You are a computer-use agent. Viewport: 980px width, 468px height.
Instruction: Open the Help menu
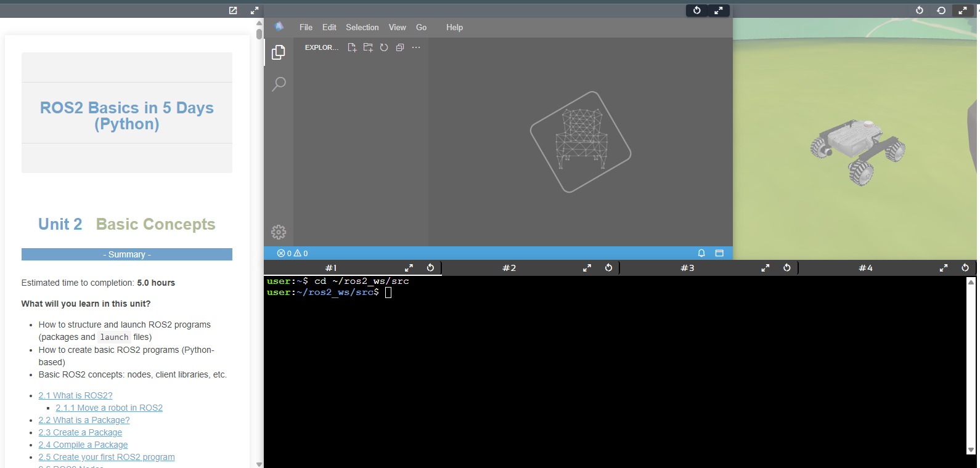click(454, 27)
